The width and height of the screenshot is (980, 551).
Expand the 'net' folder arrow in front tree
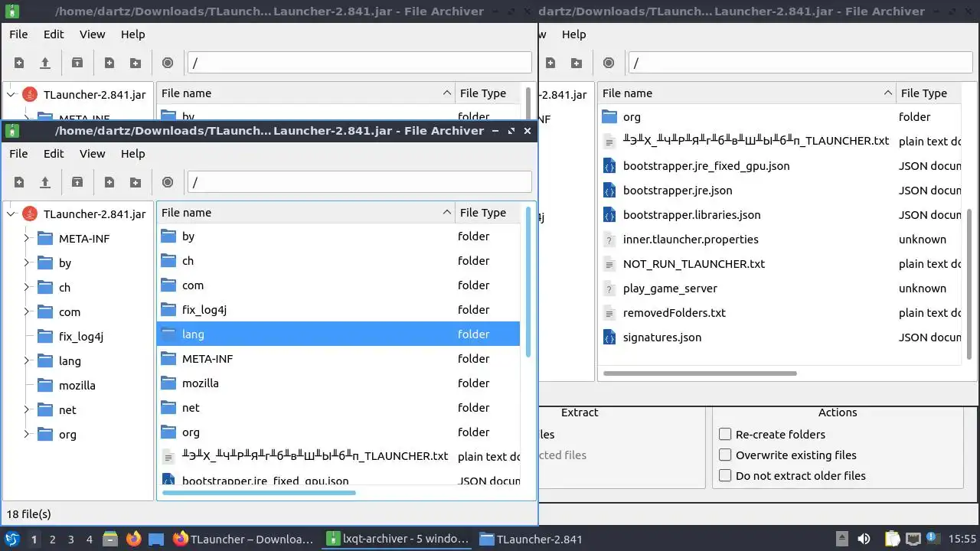27,410
